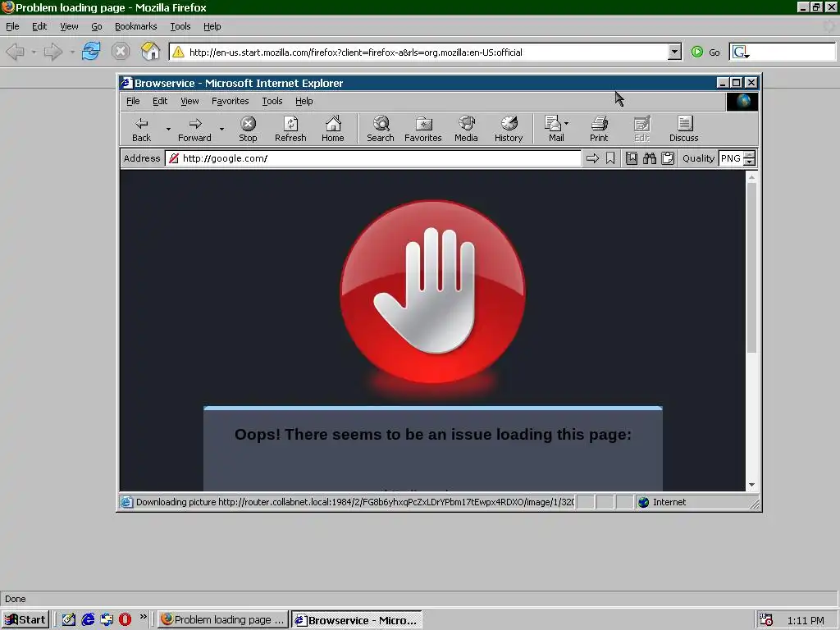This screenshot has width=840, height=630.
Task: Open Back history dropdown arrow in Internet Explorer
Action: pos(168,129)
